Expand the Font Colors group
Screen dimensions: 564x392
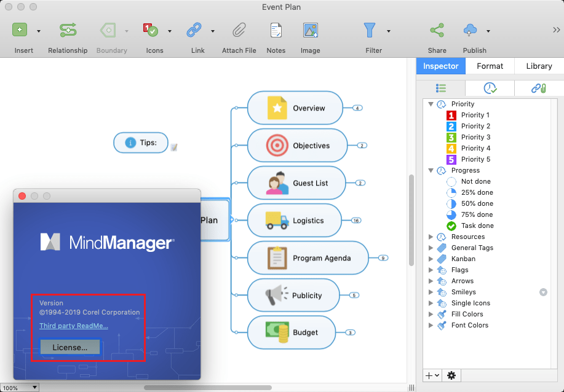431,325
